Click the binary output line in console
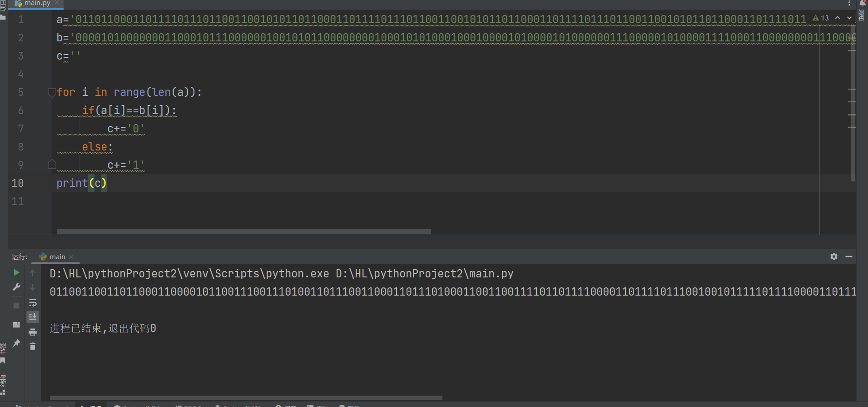This screenshot has width=868, height=407. tap(453, 291)
